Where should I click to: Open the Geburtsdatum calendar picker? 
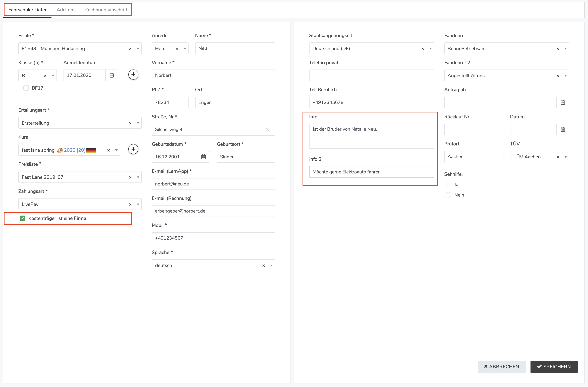203,157
